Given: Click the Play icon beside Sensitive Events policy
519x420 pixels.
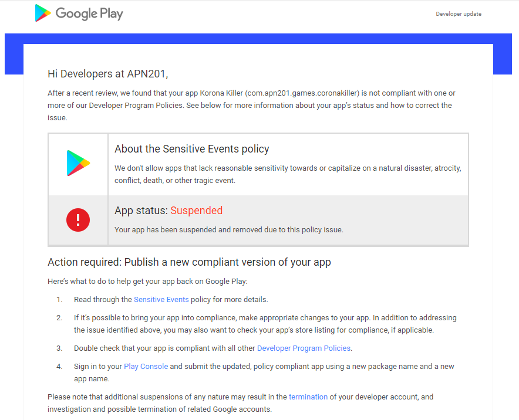Looking at the screenshot, I should pos(78,163).
